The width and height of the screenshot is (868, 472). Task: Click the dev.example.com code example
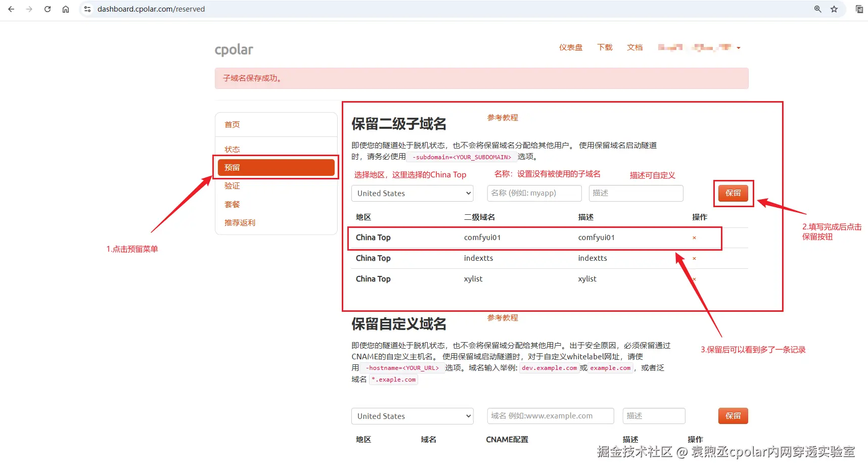point(549,368)
